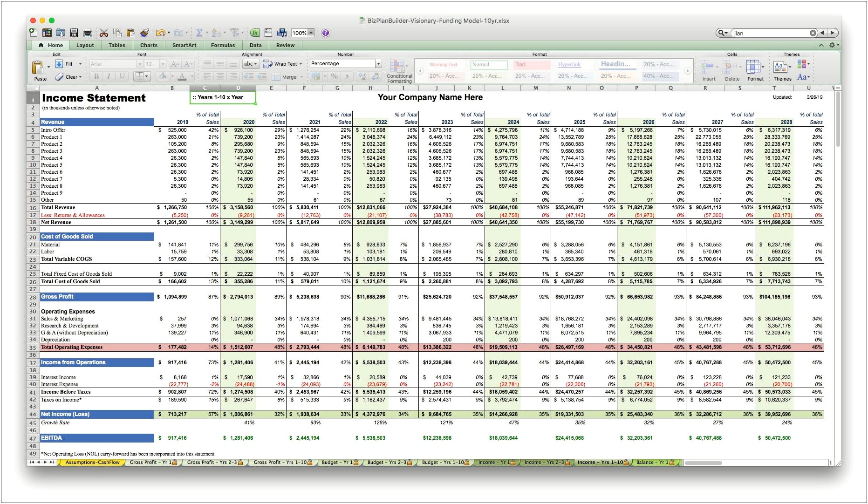
Task: Print the sheet with the printer icon
Action: click(87, 33)
